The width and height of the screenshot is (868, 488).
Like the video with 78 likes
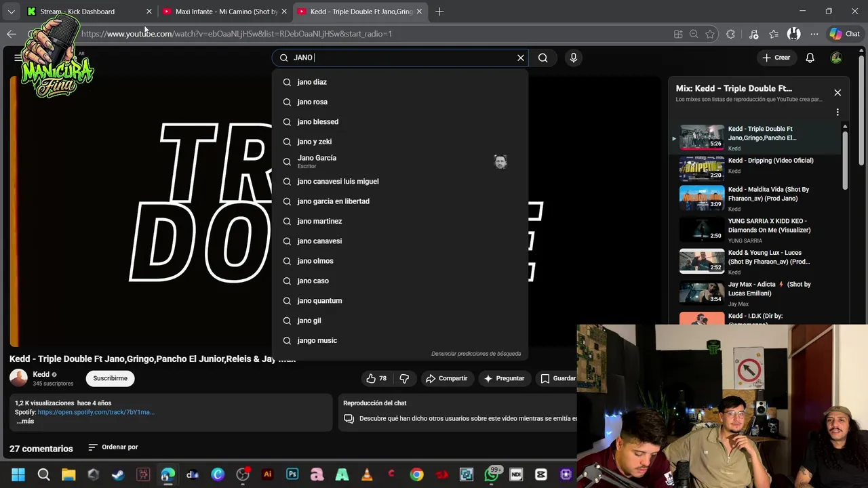tap(376, 378)
